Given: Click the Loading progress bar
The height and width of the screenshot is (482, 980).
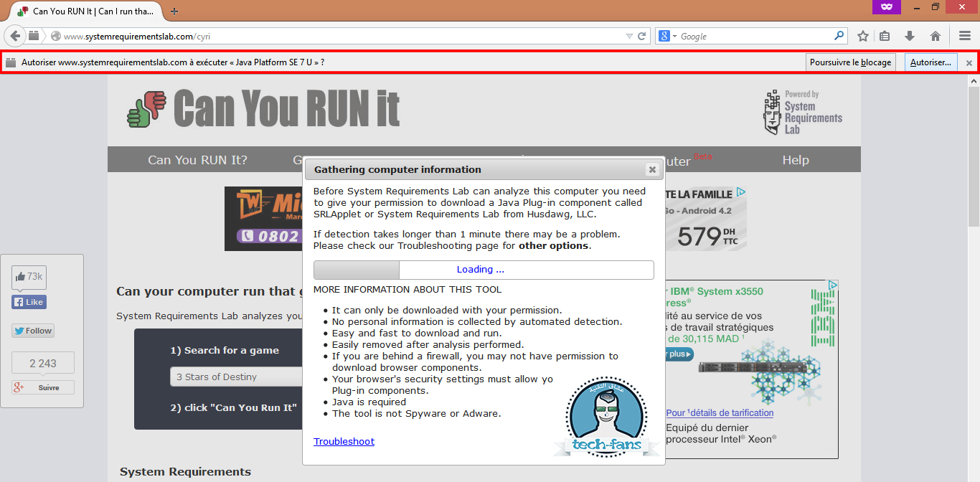Looking at the screenshot, I should coord(484,270).
